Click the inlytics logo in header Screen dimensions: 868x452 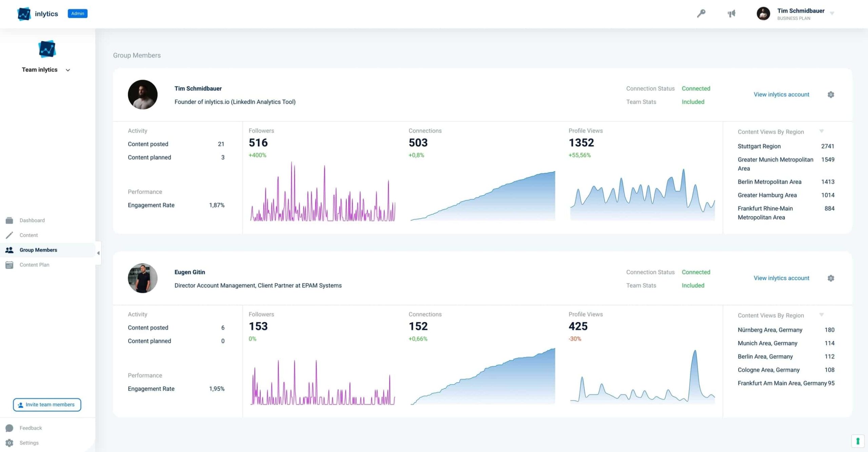point(24,14)
